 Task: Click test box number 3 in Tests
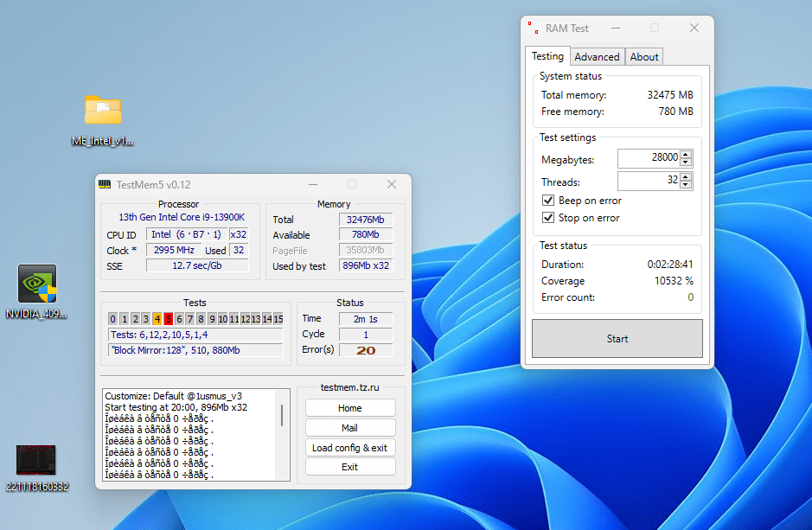click(146, 319)
